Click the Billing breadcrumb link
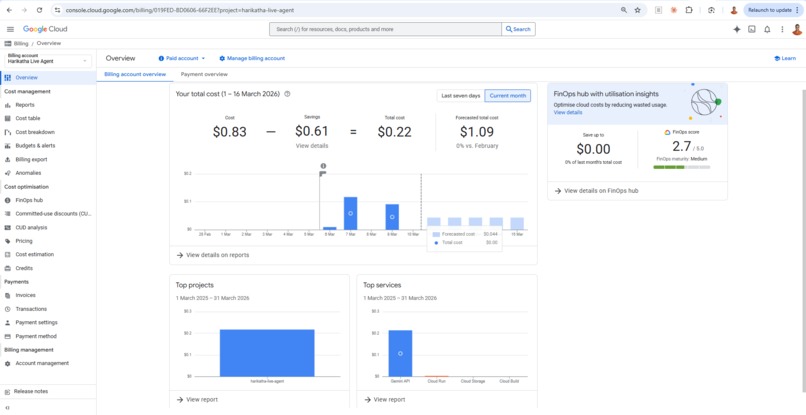 pos(21,44)
